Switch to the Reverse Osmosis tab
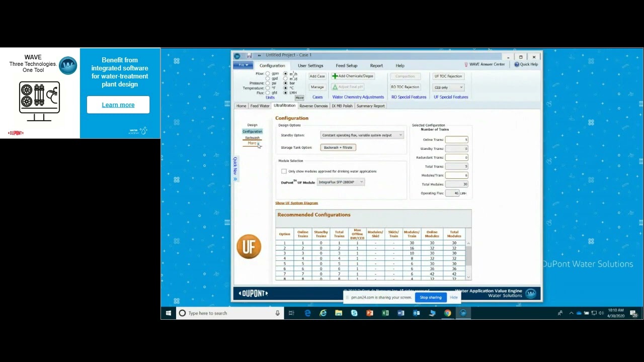The height and width of the screenshot is (362, 644). [313, 106]
